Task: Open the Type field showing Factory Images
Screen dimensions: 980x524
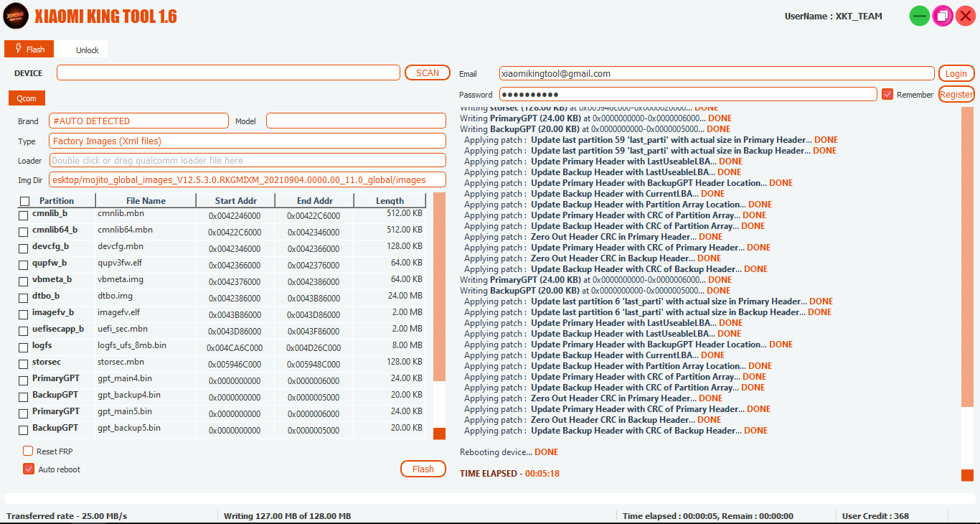Action: click(247, 141)
